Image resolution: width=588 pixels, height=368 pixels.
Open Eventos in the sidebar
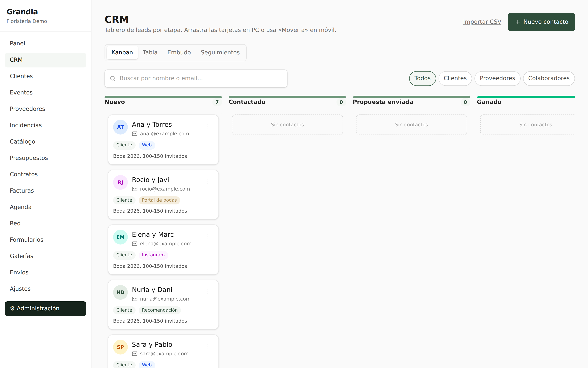pos(46,92)
